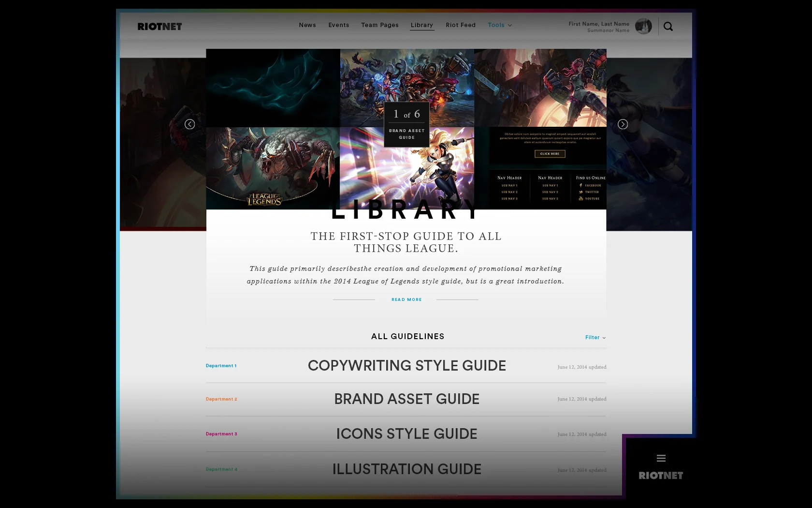Open Brand Asset Guide entry
Viewport: 812px width, 508px height.
coord(407,399)
